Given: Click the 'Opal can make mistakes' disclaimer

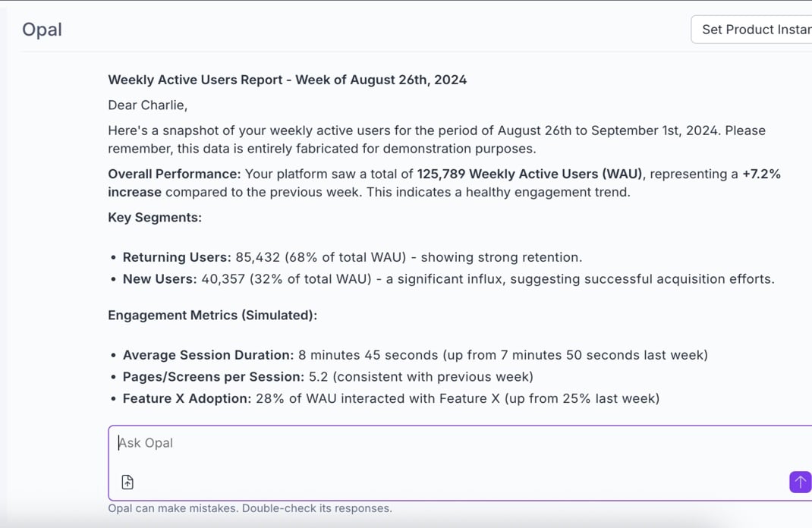Looking at the screenshot, I should point(250,508).
